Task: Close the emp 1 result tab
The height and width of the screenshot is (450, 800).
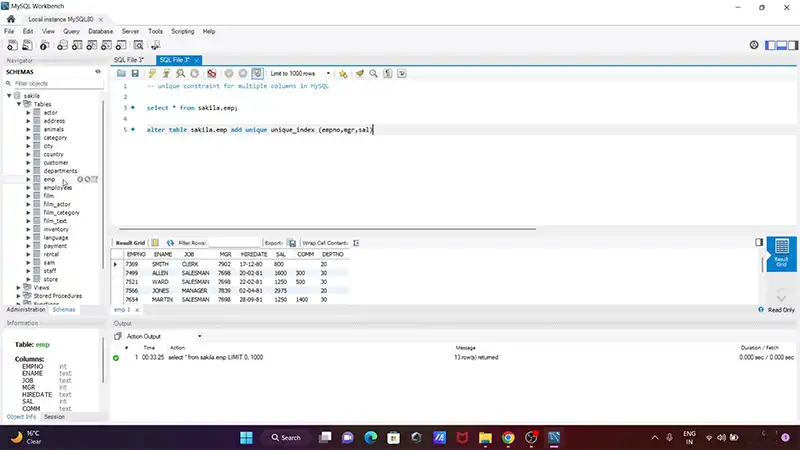Action: coord(137,310)
